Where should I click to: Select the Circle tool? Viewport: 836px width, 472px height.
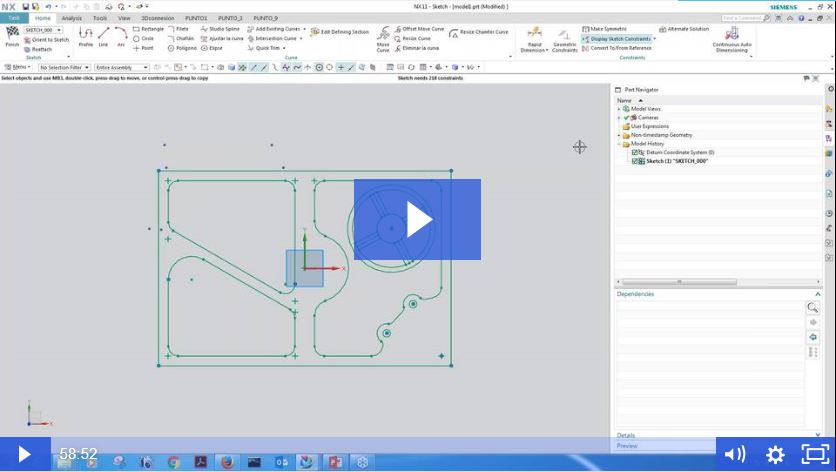pos(143,38)
